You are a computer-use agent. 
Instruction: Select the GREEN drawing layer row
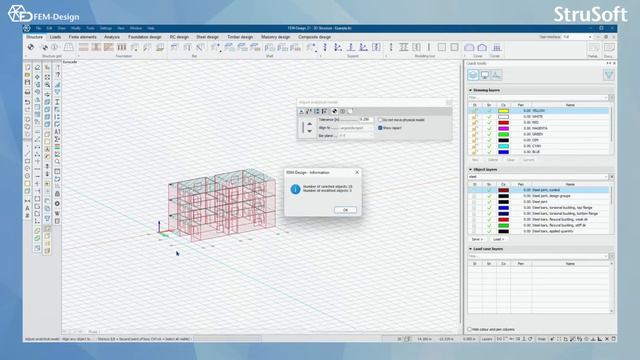point(538,134)
